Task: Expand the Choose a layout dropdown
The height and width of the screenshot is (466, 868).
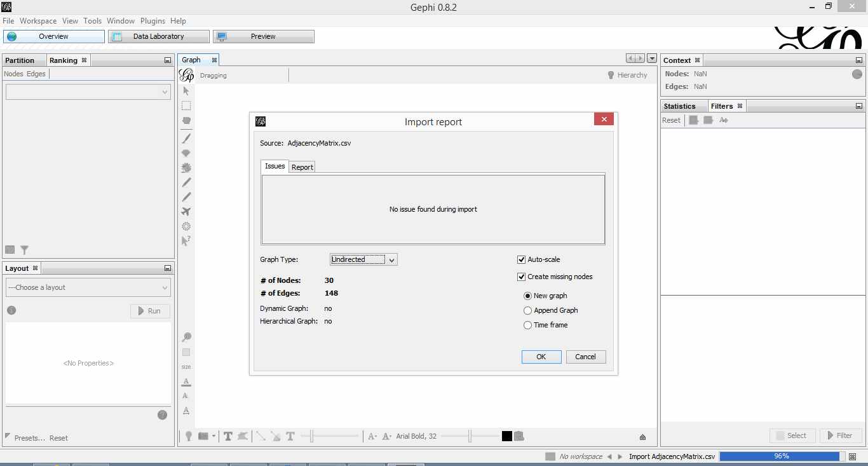Action: click(88, 287)
